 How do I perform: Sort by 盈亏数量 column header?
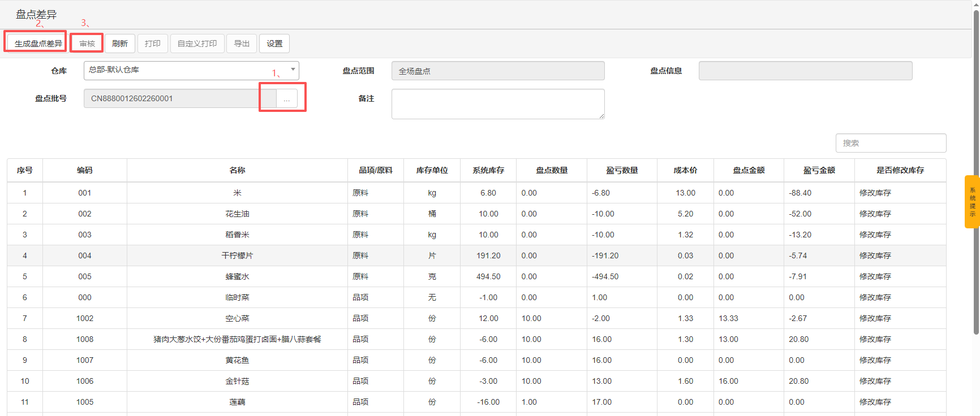coord(622,170)
